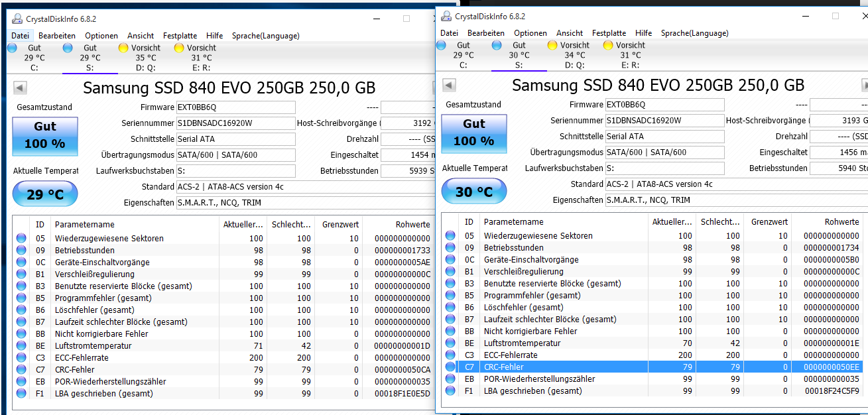Select Laufzeit schlechter Blöcke row, right window
This screenshot has height=415, width=868.
tap(653, 320)
